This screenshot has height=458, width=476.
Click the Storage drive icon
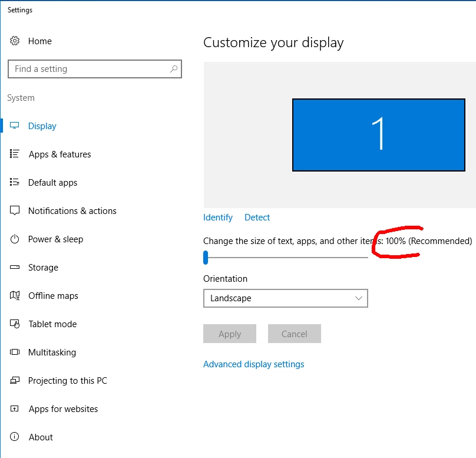pyautogui.click(x=15, y=267)
